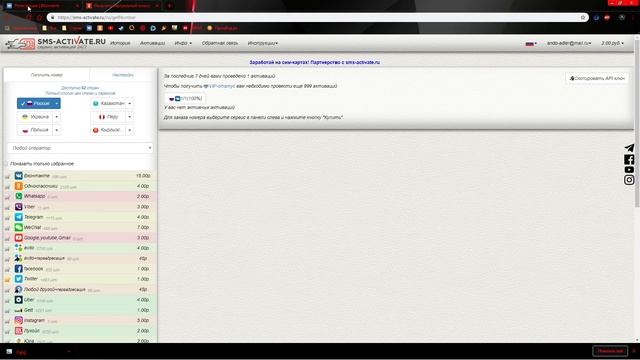The height and width of the screenshot is (360, 640).
Task: Click the SMS-ACTIVATE.RU logo
Action: tap(56, 43)
